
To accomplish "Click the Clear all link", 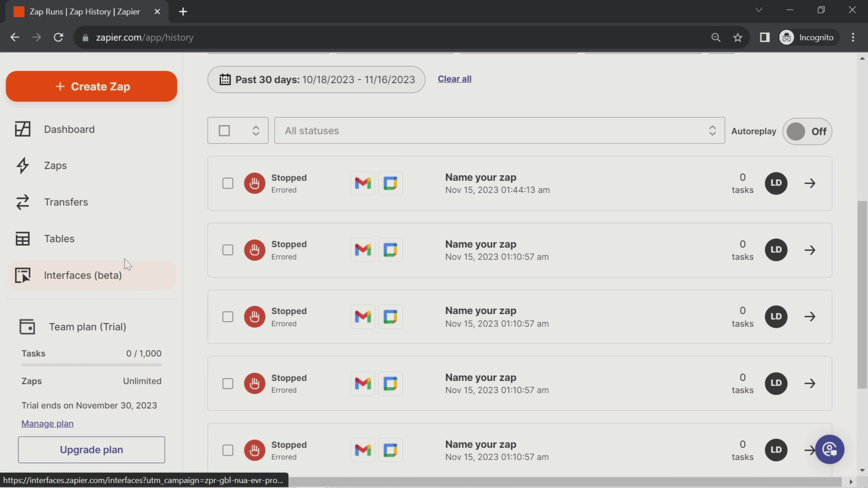I will (454, 79).
